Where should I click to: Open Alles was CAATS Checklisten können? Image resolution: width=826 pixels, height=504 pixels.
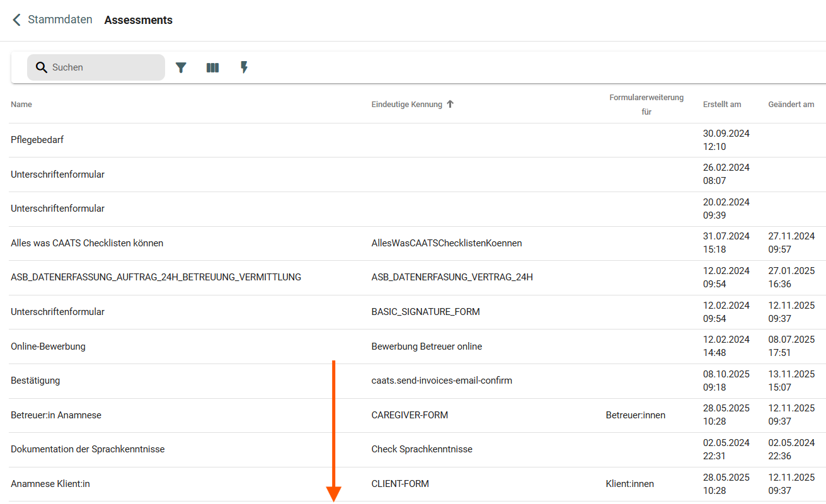(x=87, y=243)
